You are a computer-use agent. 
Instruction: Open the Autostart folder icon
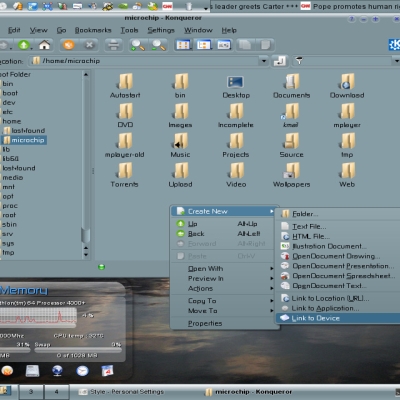click(125, 82)
